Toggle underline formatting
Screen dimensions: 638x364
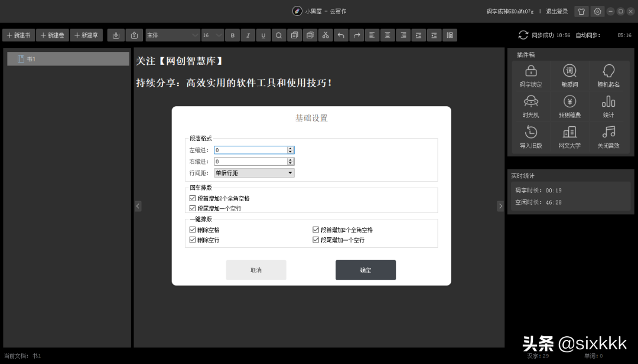(x=263, y=35)
